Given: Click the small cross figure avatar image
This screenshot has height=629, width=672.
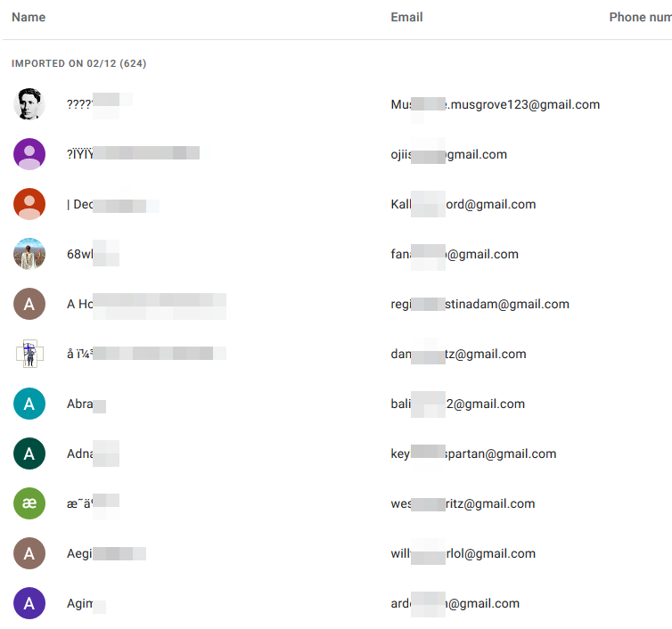Looking at the screenshot, I should pos(29,354).
